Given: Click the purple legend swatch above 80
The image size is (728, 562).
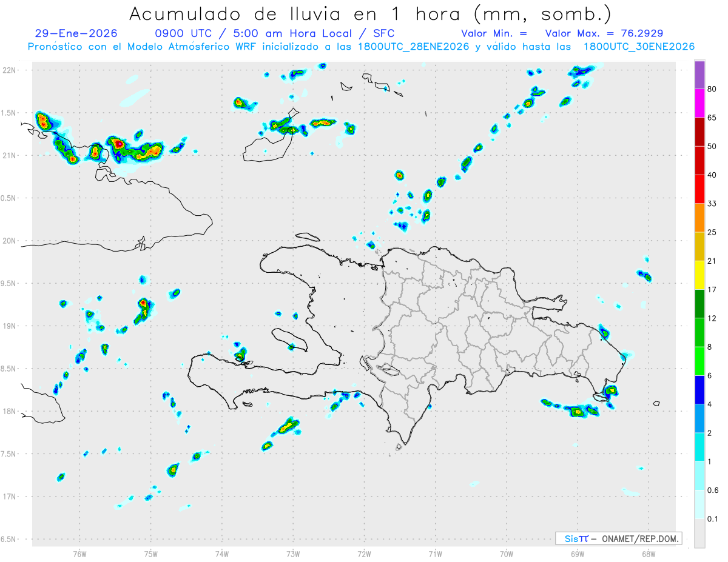Looking at the screenshot, I should click(x=699, y=75).
